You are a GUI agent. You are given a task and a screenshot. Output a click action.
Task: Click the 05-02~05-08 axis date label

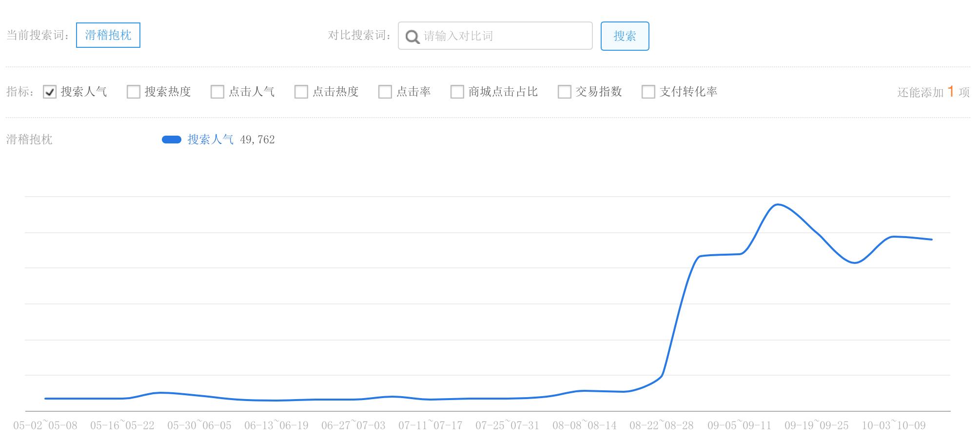(45, 426)
